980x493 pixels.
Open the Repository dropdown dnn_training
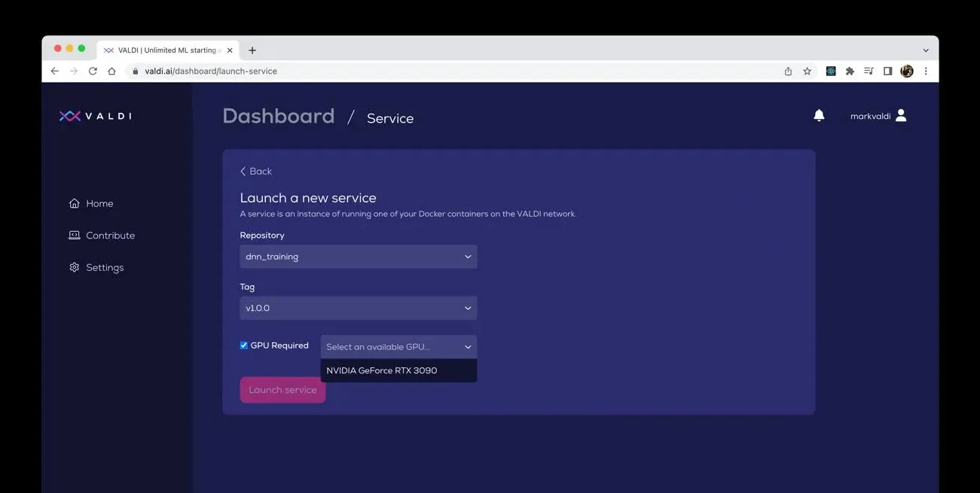359,257
